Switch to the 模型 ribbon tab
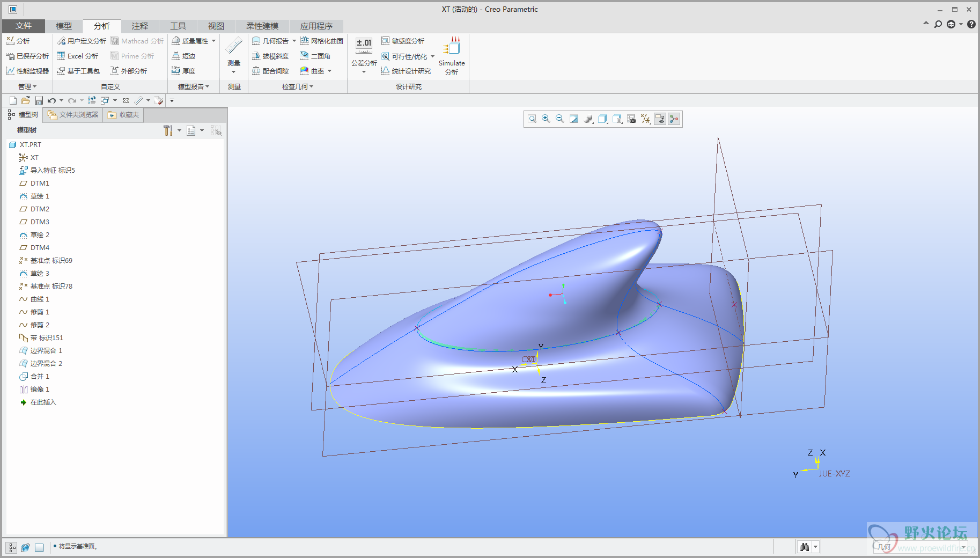 pos(64,26)
